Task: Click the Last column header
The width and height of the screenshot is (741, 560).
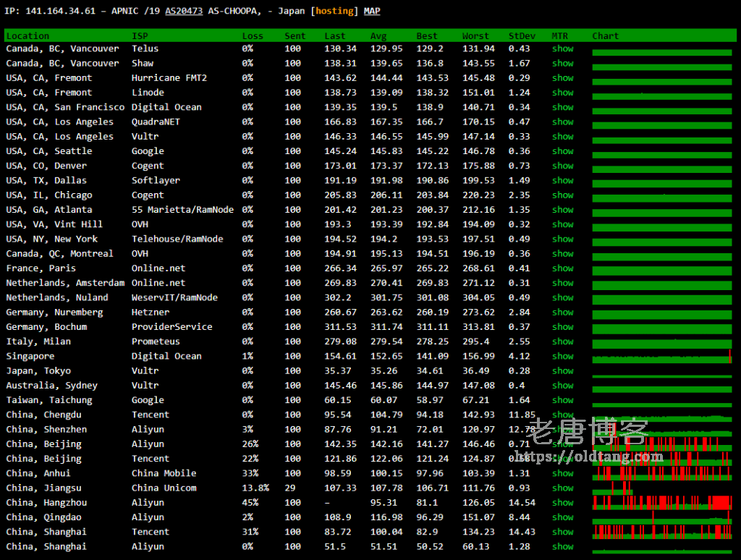Action: click(335, 36)
